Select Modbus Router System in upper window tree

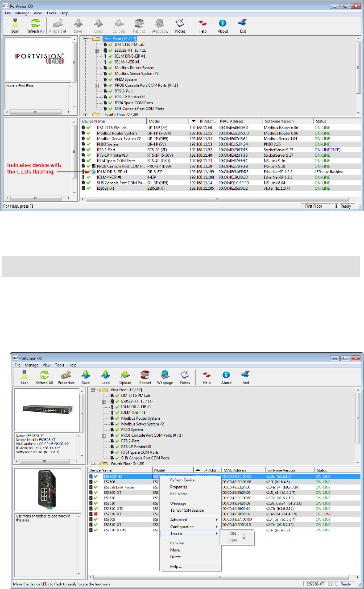tap(134, 68)
